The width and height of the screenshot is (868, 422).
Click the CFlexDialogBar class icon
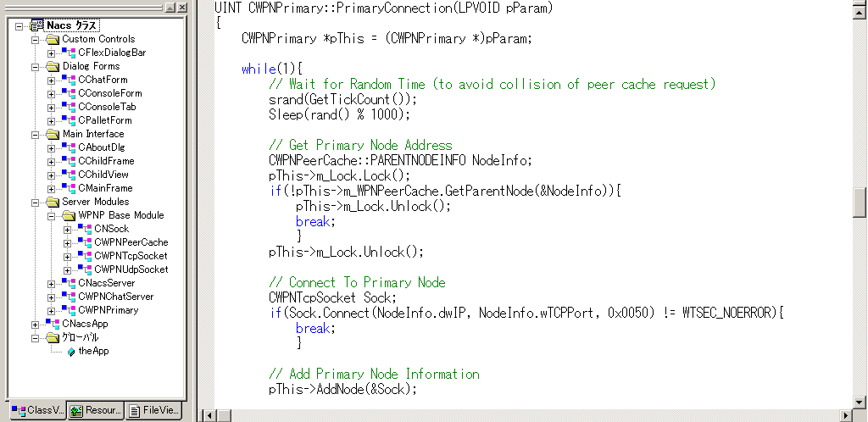click(x=69, y=53)
